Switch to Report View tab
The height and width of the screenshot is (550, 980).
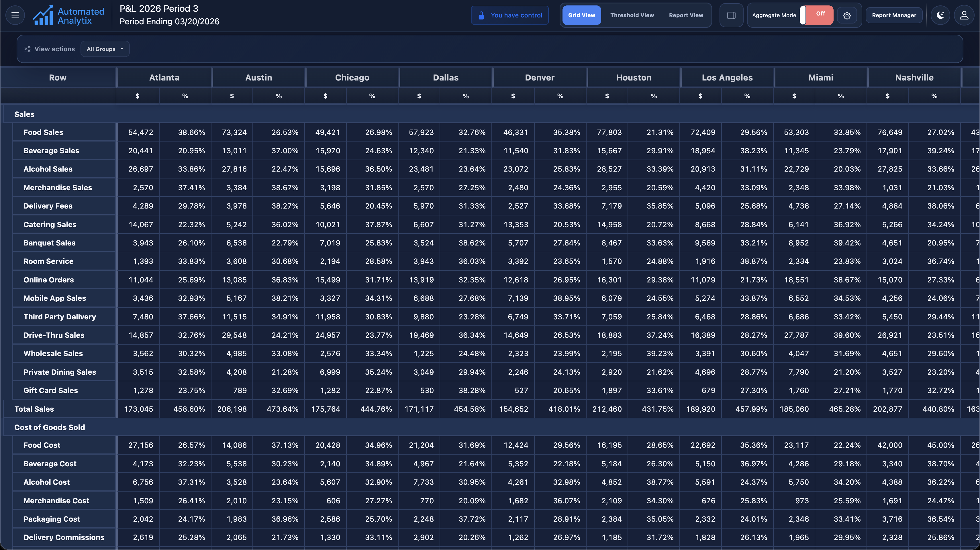tap(686, 15)
